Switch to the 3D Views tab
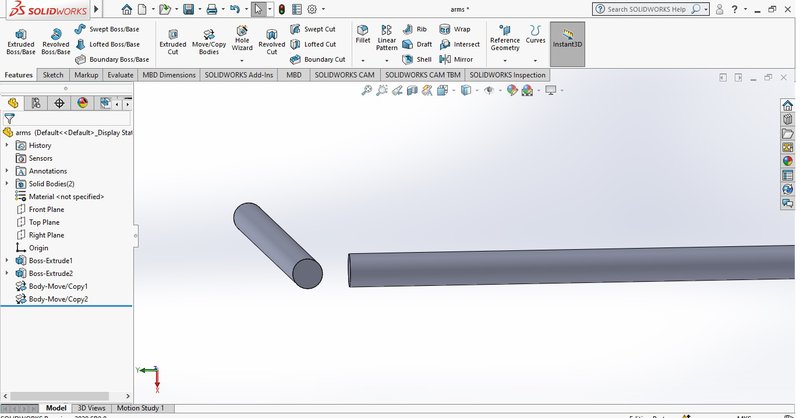 (x=91, y=408)
